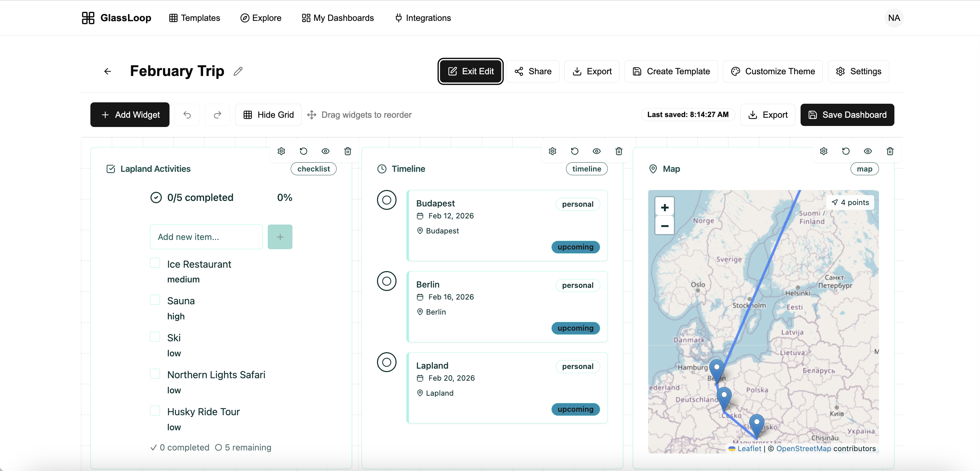
Task: Click the 0/5 completed text
Action: 200,198
